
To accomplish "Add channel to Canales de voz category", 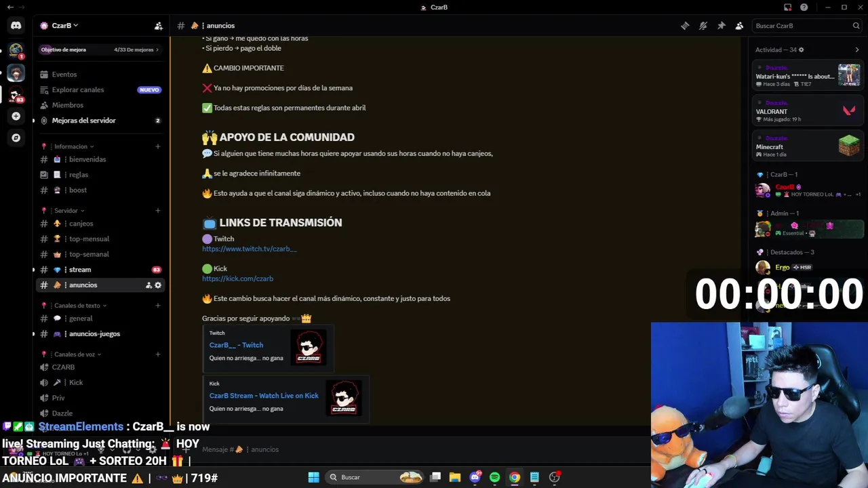I will (x=158, y=354).
